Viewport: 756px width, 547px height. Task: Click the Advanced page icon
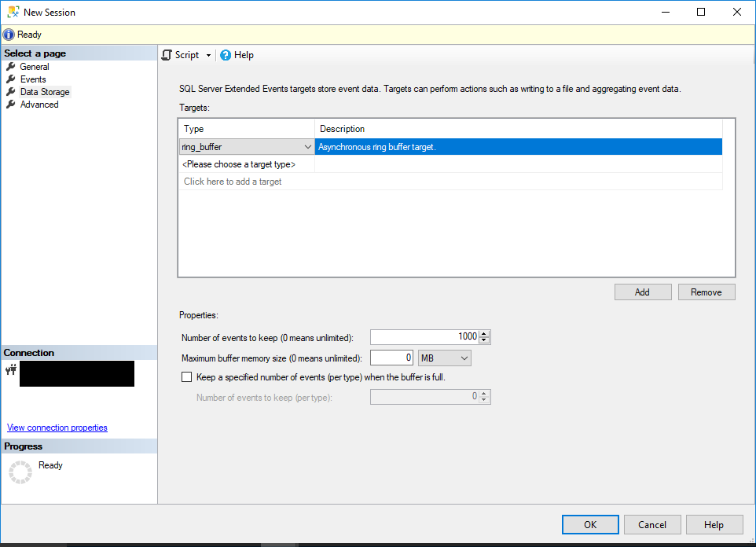click(x=11, y=104)
